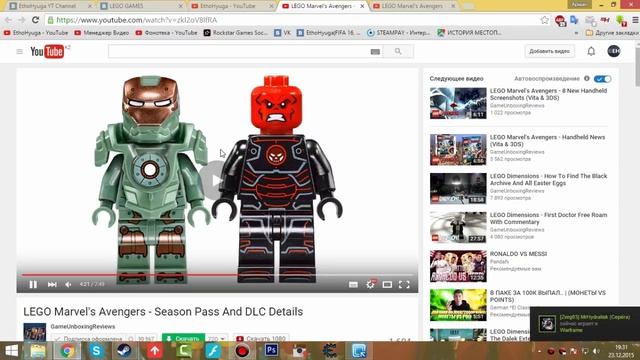Seek on the red video progress bar

click(x=217, y=275)
